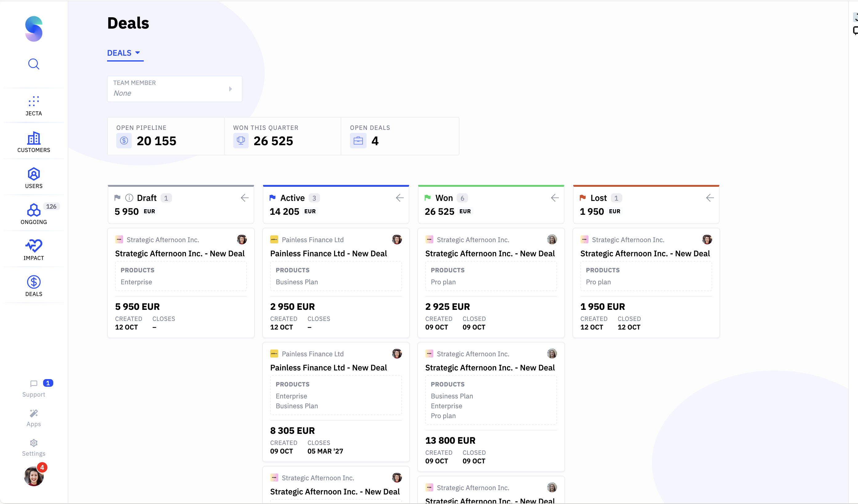Click the Open Deals briefcase icon
Viewport: 858px width, 504px height.
pyautogui.click(x=358, y=141)
